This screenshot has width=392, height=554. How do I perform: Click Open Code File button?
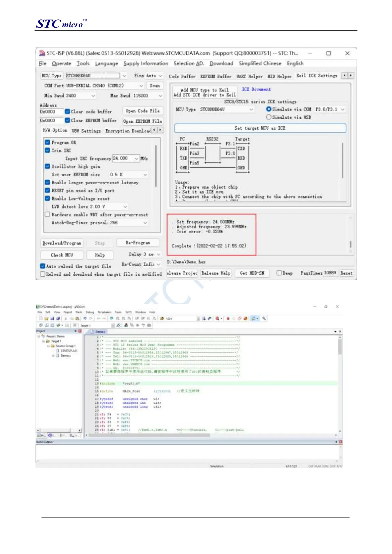pos(143,111)
